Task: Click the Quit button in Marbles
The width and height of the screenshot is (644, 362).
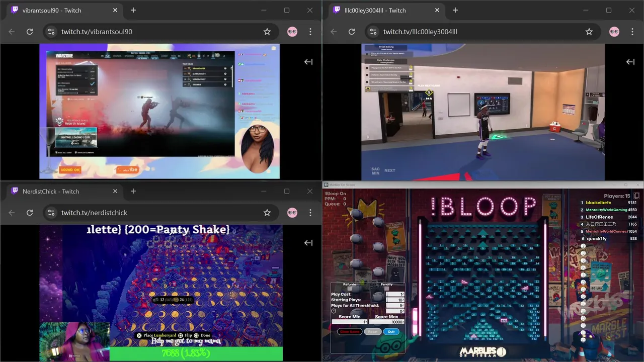Action: click(x=391, y=331)
